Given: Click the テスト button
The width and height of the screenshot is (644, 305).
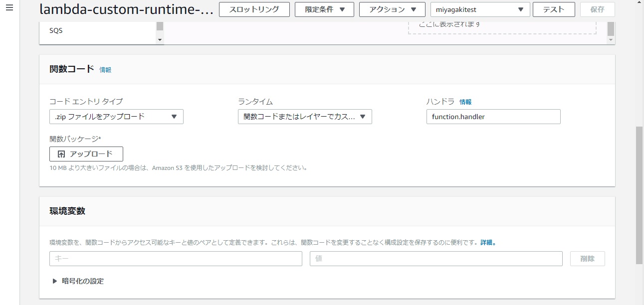Looking at the screenshot, I should pos(554,9).
